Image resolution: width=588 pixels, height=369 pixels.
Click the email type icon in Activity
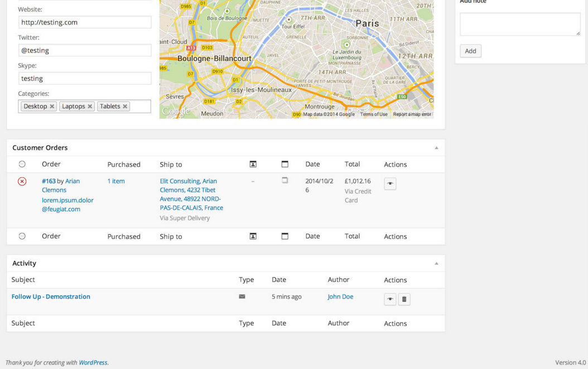click(x=242, y=297)
